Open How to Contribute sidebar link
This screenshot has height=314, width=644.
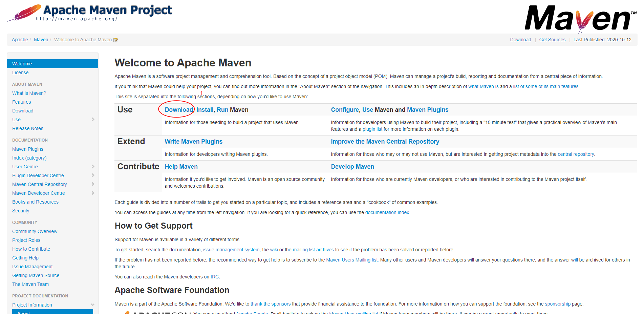coord(31,249)
